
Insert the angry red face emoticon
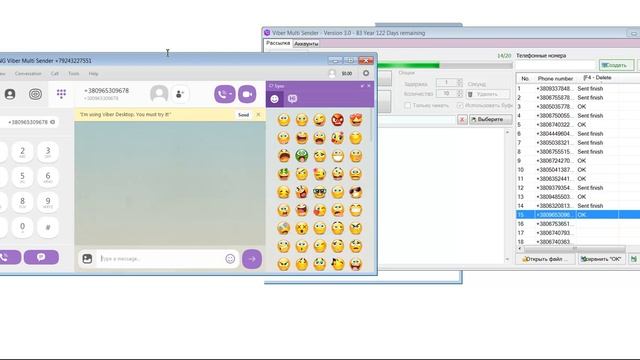[x=338, y=120]
